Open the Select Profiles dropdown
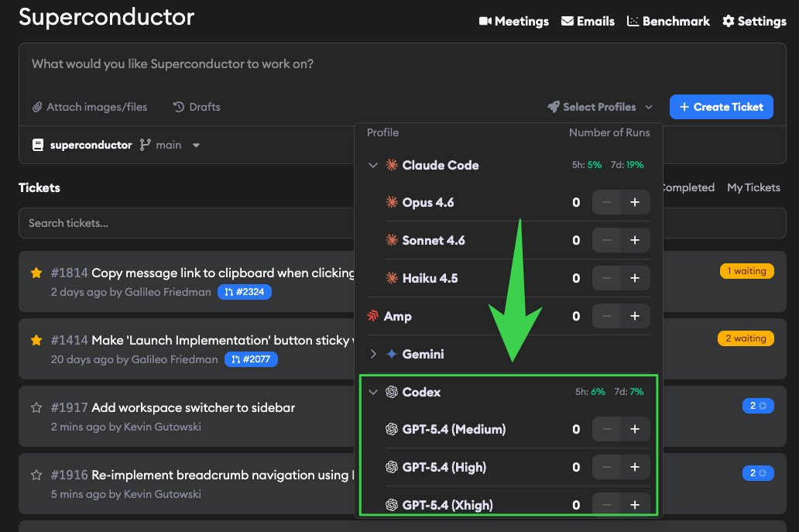 (600, 107)
